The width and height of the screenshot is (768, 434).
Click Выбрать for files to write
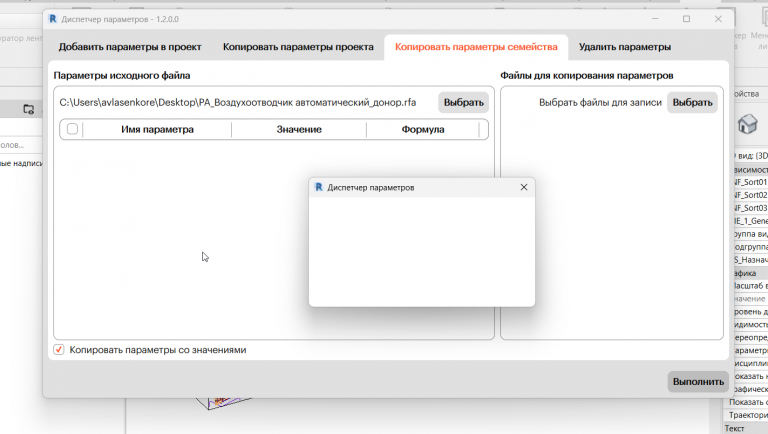(692, 102)
